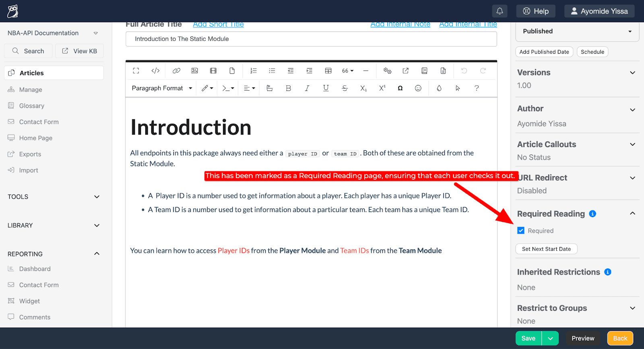Insert a video using the film icon
644x349 pixels.
click(x=213, y=71)
